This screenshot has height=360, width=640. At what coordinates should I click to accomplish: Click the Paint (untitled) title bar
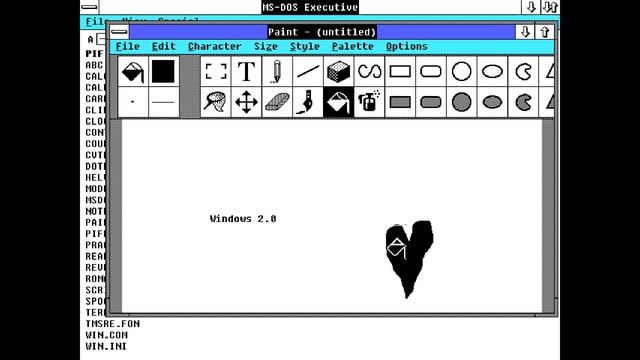coord(322,32)
